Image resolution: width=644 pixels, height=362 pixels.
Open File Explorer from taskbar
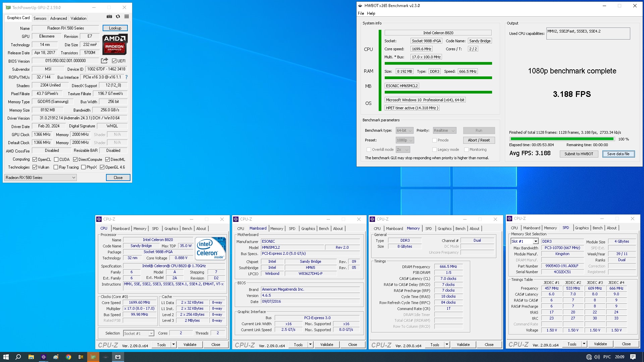[x=31, y=357]
